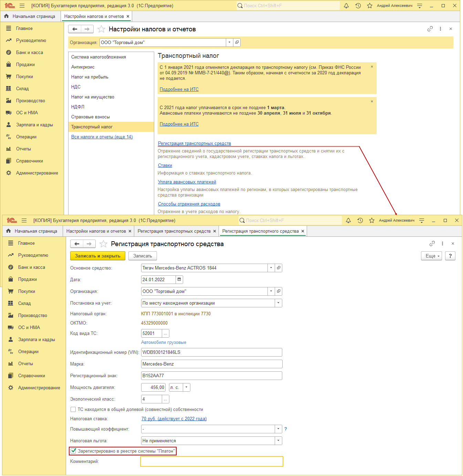Screen dimensions: 463x476
Task: Click into the Комментарий field
Action: point(212,462)
